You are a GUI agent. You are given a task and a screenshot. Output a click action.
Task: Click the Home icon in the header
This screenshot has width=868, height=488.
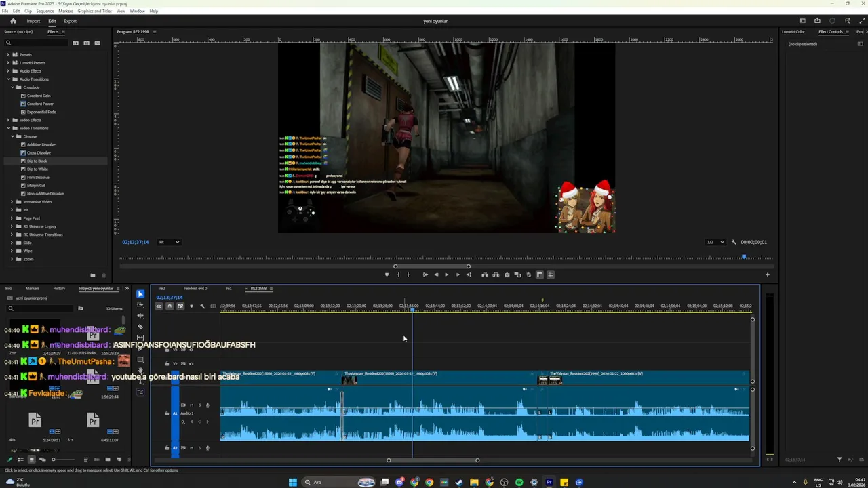(13, 21)
